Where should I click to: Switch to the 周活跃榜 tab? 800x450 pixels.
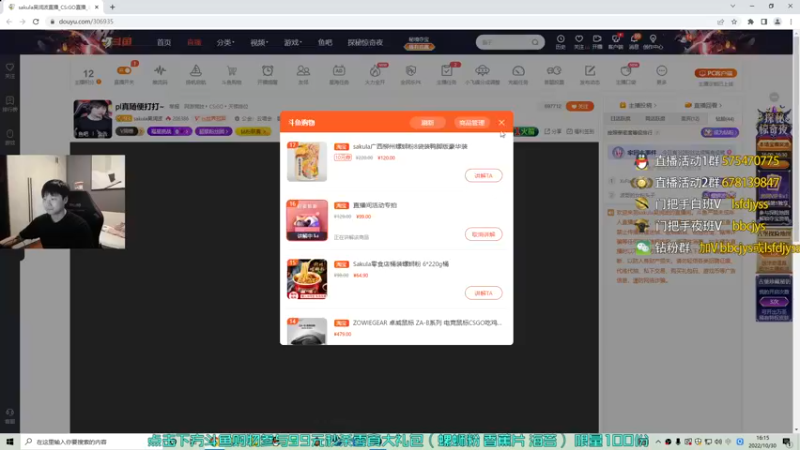(x=655, y=118)
